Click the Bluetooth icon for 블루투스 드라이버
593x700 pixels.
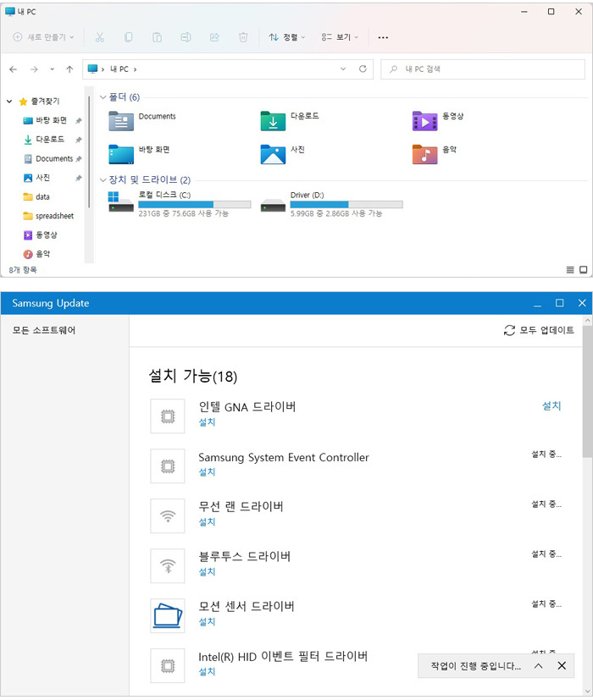[168, 566]
